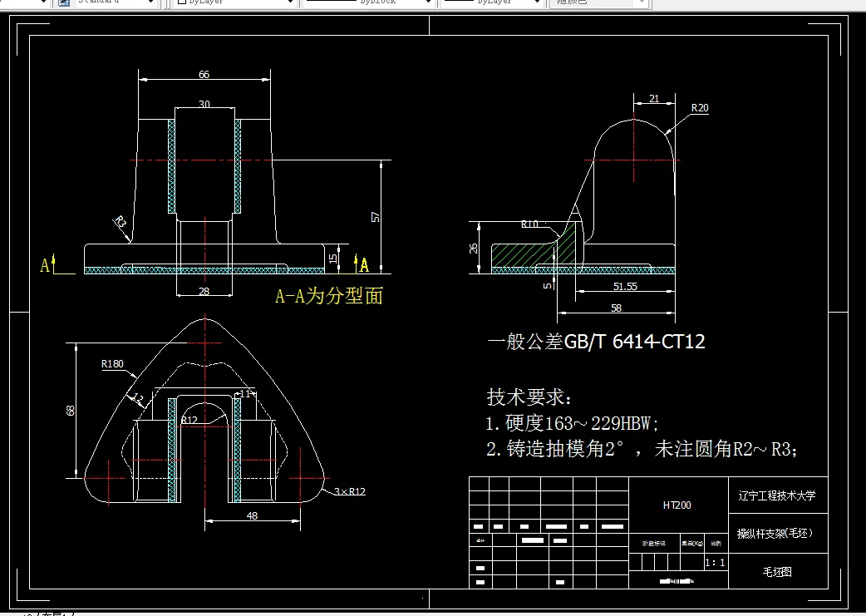Screen dimensions: 866x616
Task: Select the 阶段标记 title block label
Action: coord(654,544)
